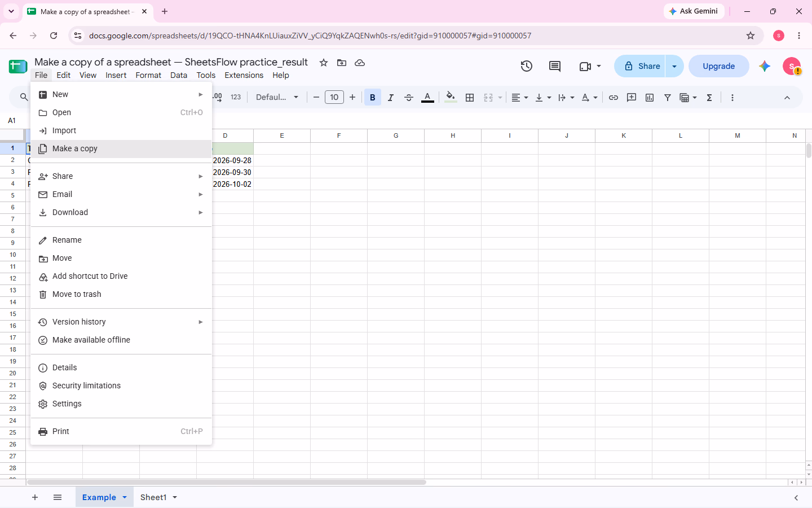Open the Share options dropdown arrow
812x508 pixels.
pyautogui.click(x=674, y=66)
